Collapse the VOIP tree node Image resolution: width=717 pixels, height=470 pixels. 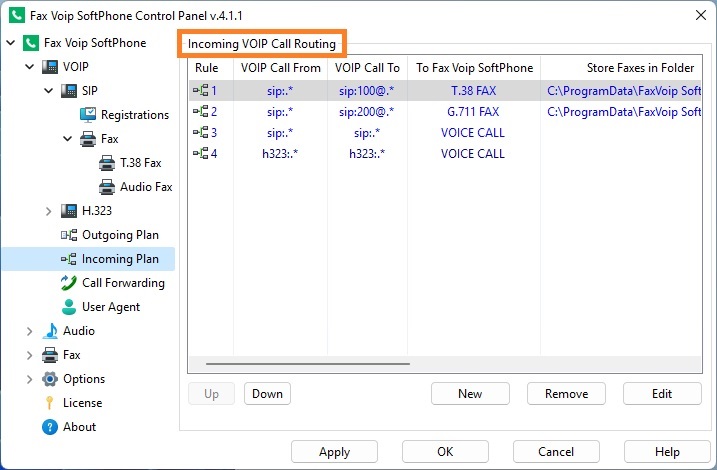click(x=30, y=67)
